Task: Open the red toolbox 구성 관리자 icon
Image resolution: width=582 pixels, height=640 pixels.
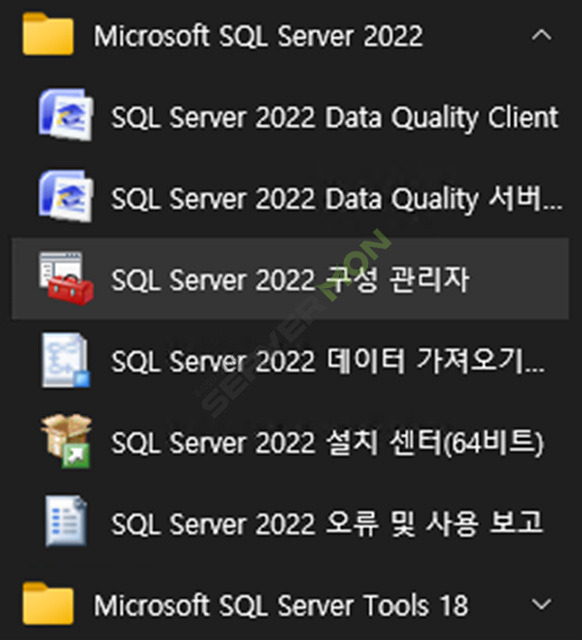Action: point(66,278)
